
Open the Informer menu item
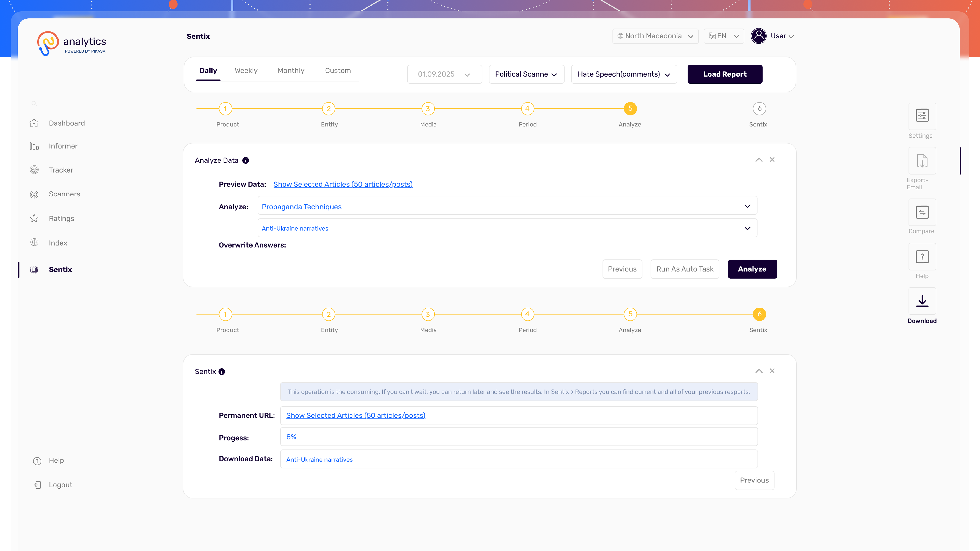coord(63,146)
